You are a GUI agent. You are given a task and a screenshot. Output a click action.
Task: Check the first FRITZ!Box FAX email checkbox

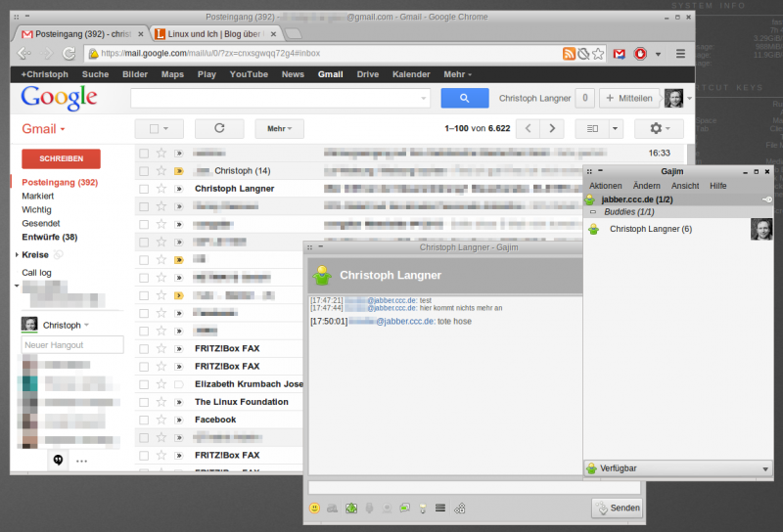[x=144, y=349]
